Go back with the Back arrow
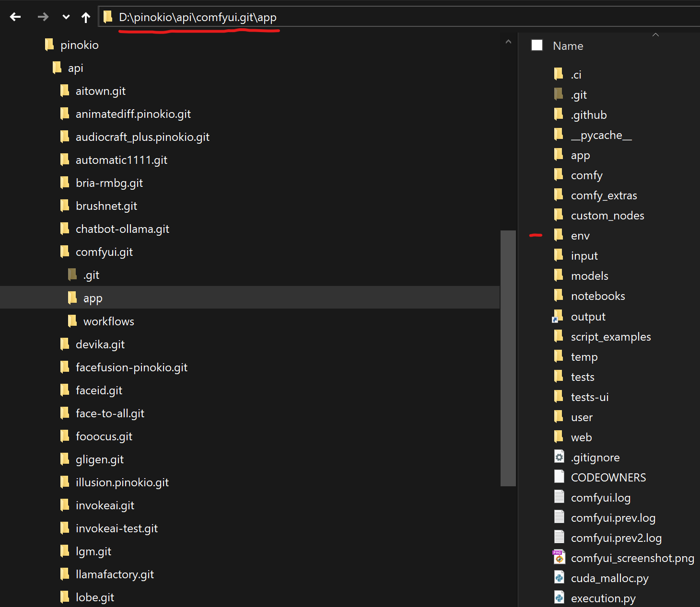 point(15,17)
